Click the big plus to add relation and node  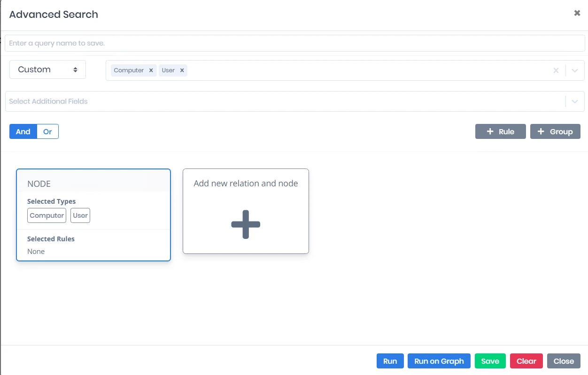tap(246, 224)
